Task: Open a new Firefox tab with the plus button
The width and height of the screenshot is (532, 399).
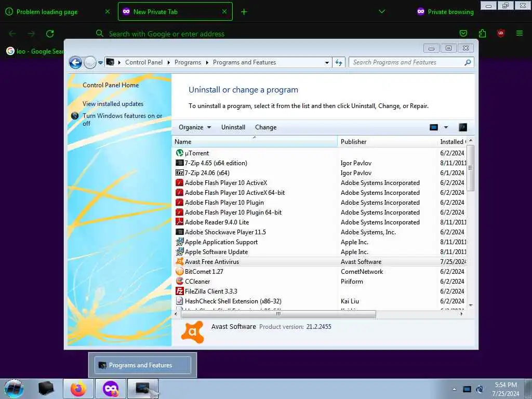Action: coord(244,12)
